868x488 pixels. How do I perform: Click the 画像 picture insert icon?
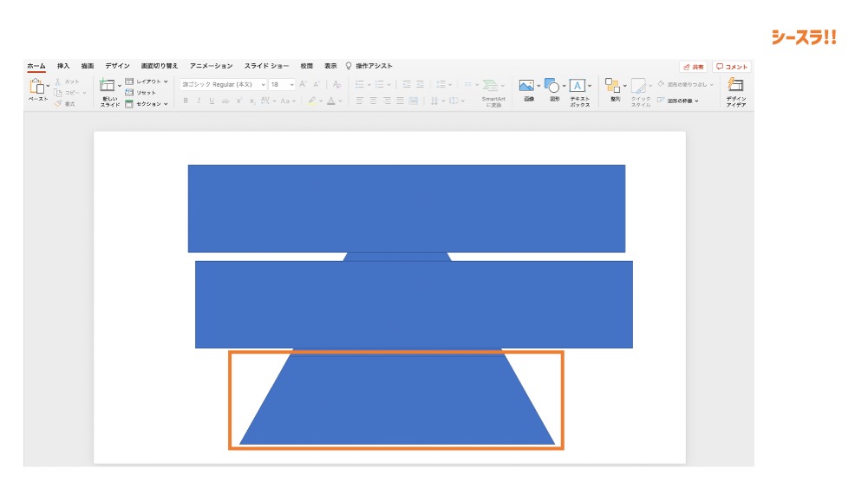pos(526,87)
